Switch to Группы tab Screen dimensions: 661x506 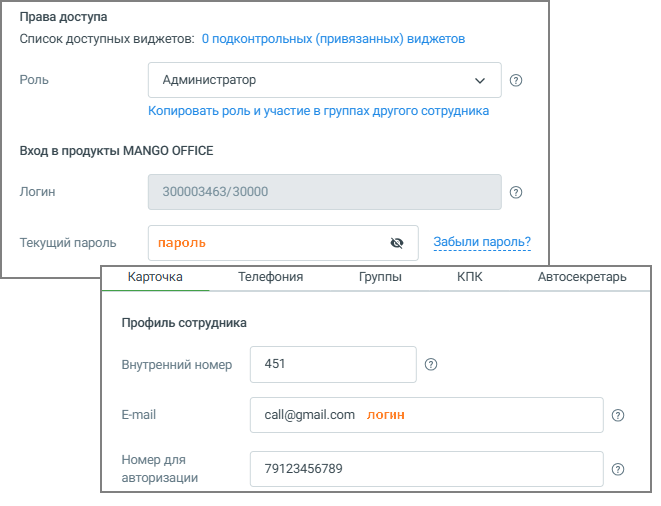pos(380,277)
